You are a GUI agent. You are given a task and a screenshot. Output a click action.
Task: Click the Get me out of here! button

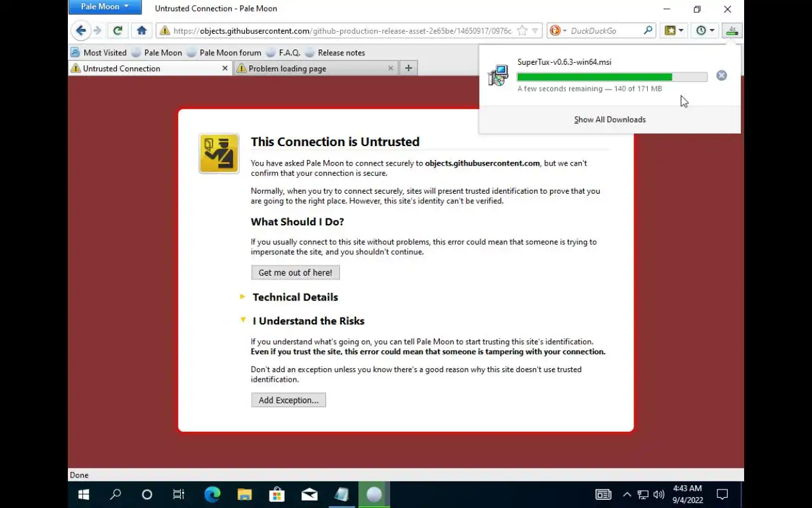(x=295, y=272)
